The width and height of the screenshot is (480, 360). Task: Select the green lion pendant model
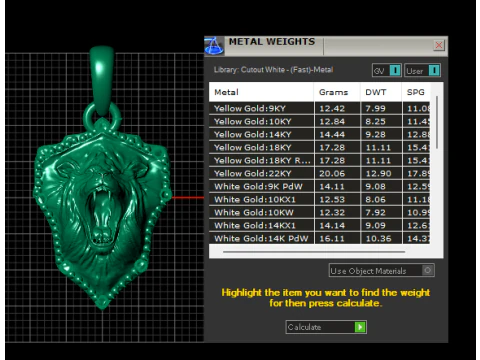(102, 213)
